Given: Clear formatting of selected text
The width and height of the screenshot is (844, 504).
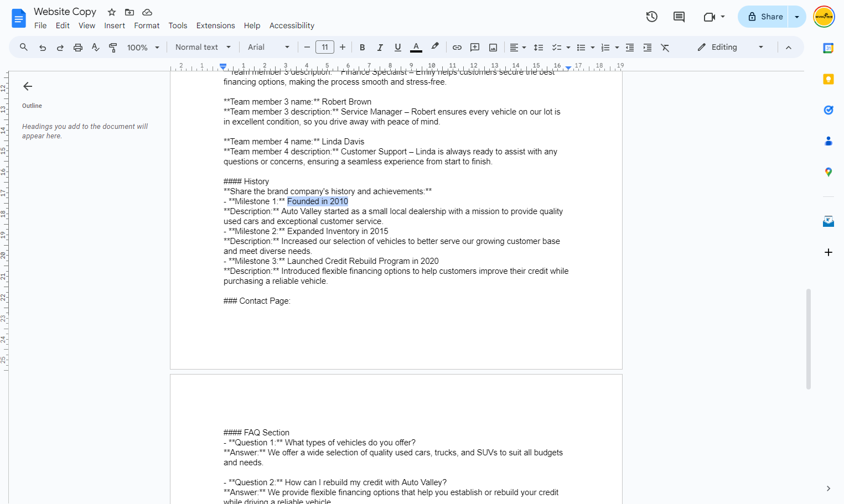Looking at the screenshot, I should pos(665,48).
